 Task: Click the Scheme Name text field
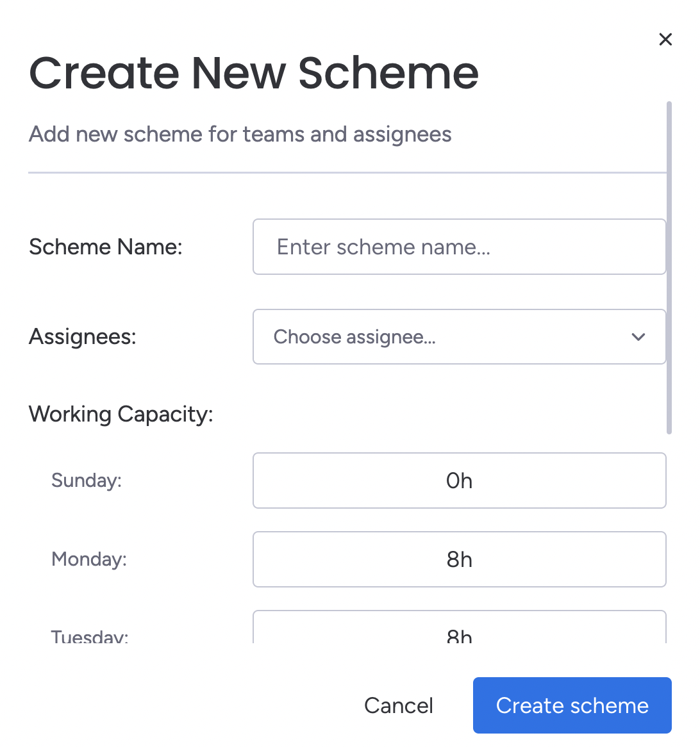click(x=459, y=247)
